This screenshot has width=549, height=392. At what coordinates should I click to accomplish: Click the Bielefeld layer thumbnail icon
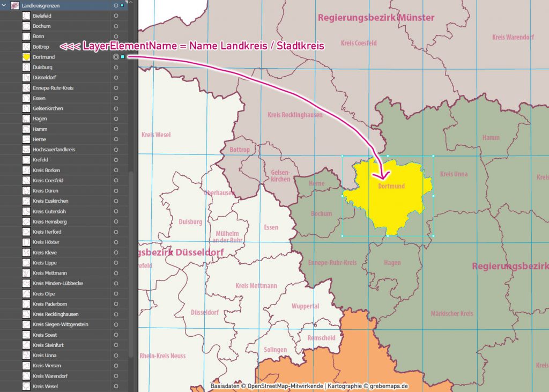25,16
